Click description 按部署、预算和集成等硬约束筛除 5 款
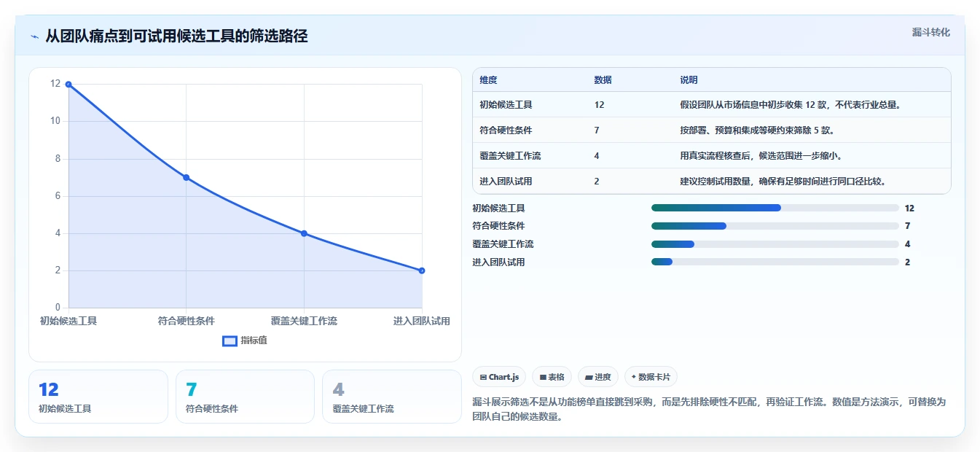 click(757, 130)
